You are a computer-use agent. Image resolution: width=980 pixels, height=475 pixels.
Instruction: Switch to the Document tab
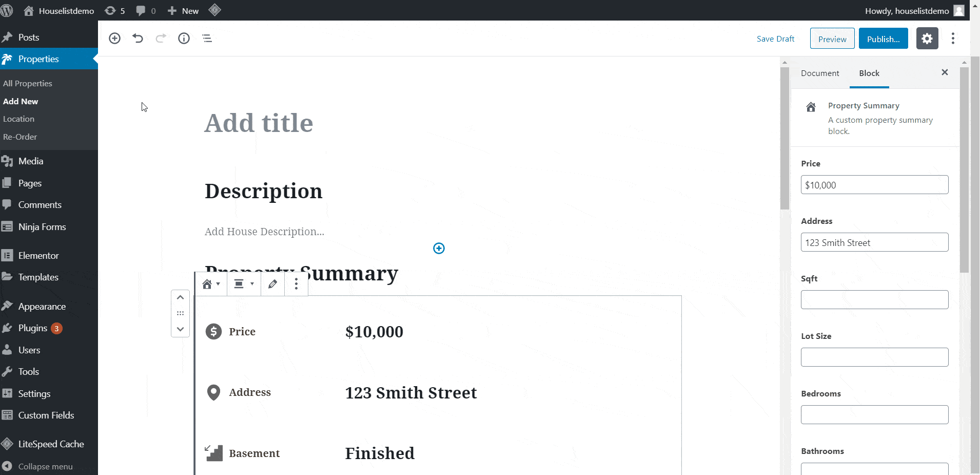pyautogui.click(x=820, y=73)
